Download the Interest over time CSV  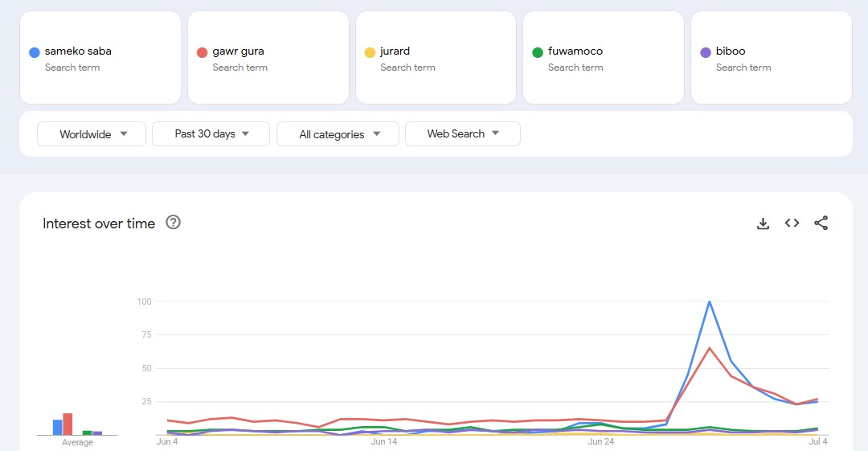[763, 223]
